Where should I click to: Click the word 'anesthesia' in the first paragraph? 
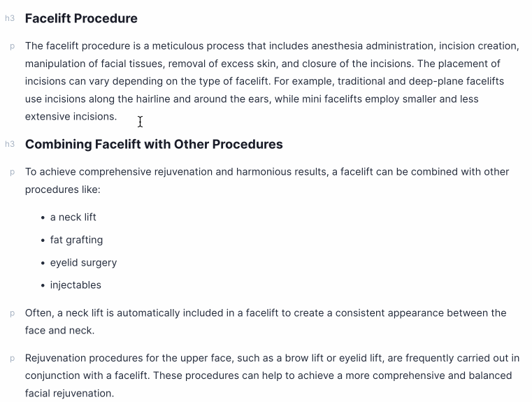pyautogui.click(x=337, y=46)
